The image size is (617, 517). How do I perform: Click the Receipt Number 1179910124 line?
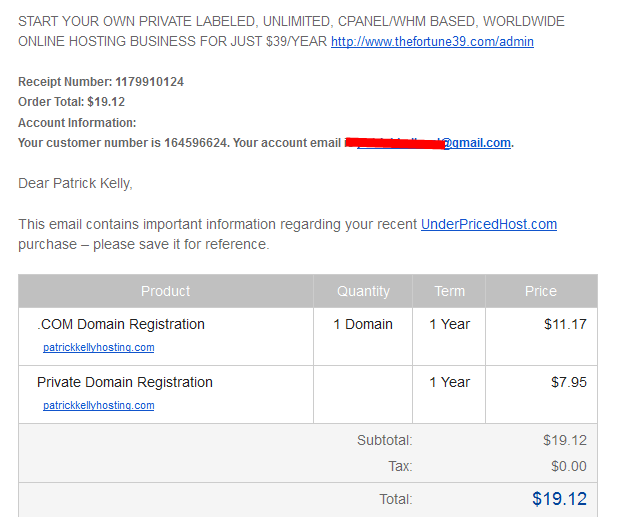101,82
